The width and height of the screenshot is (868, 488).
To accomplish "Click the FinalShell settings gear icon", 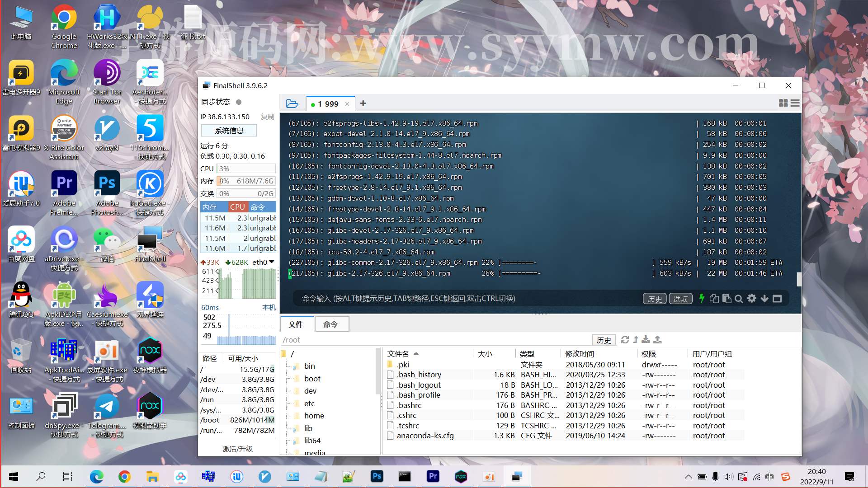I will coord(752,299).
